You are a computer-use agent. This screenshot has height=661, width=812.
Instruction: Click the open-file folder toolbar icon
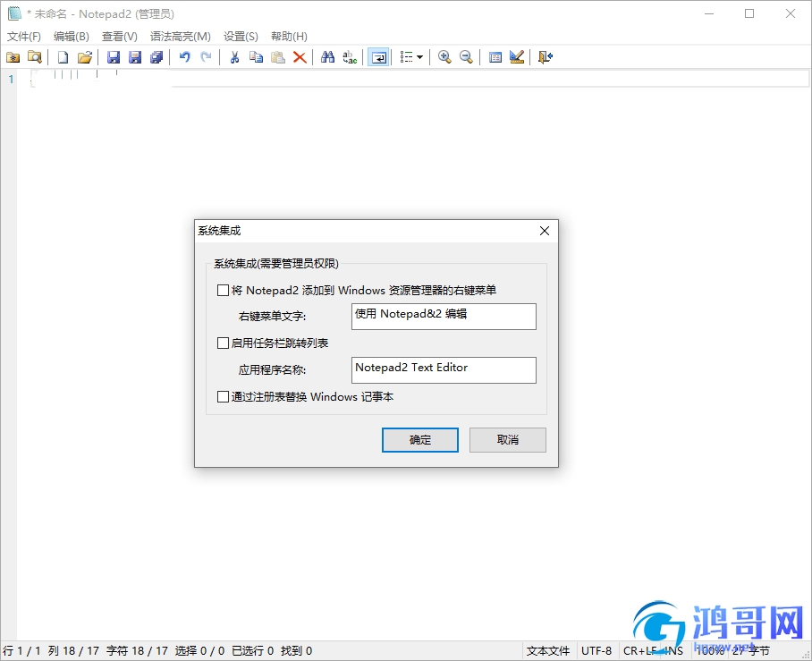(84, 57)
